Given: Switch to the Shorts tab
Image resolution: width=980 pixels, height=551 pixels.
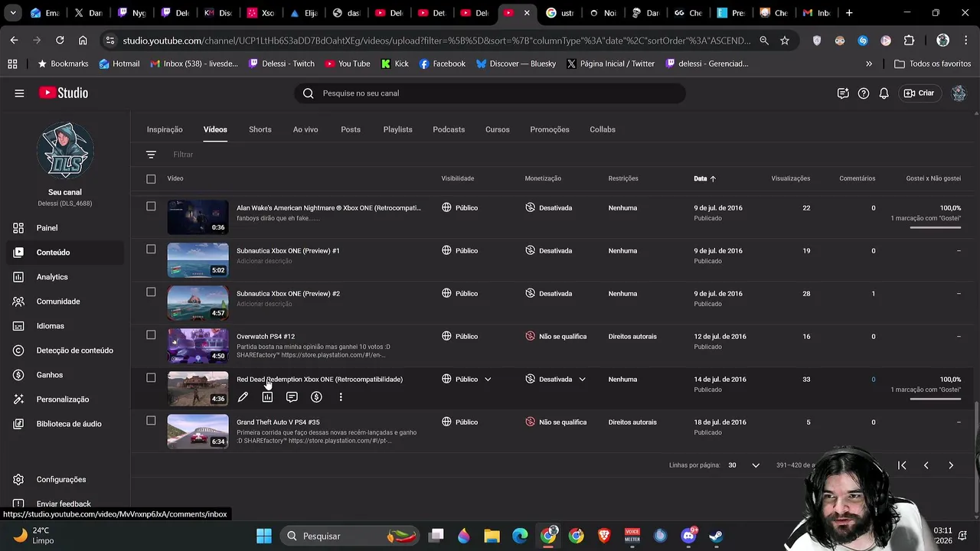Looking at the screenshot, I should pos(260,129).
